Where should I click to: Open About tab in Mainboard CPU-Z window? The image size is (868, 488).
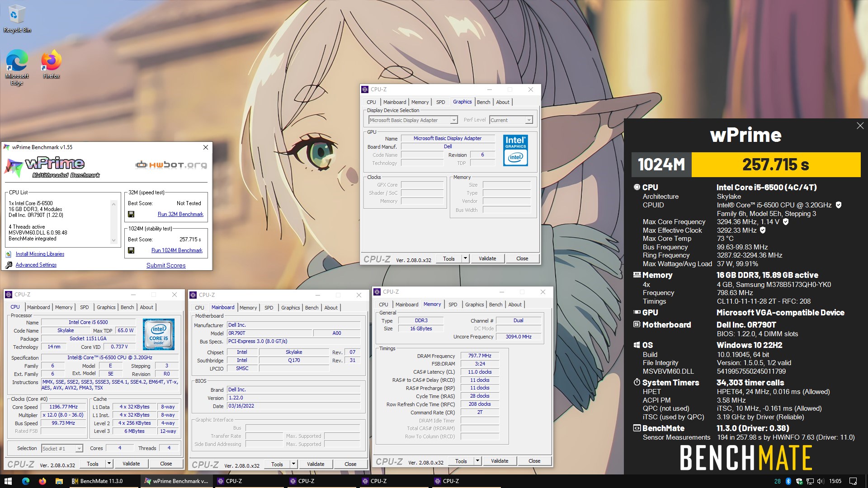tap(331, 308)
